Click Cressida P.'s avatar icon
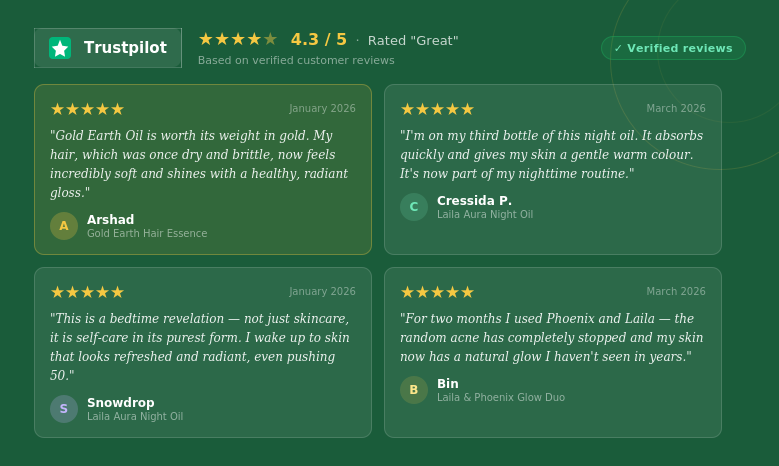Image resolution: width=779 pixels, height=466 pixels. (414, 207)
